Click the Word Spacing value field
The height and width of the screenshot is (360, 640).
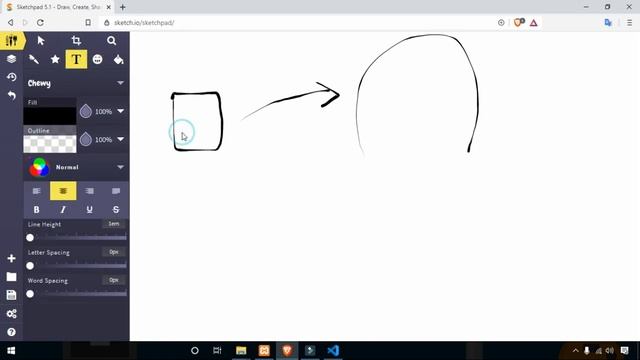pyautogui.click(x=114, y=280)
